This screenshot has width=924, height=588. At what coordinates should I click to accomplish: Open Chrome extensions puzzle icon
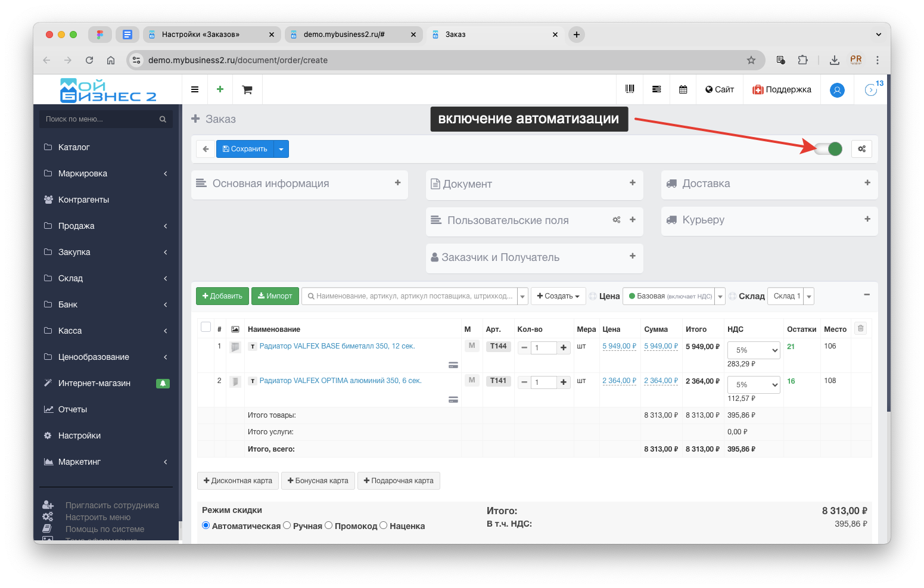[802, 60]
